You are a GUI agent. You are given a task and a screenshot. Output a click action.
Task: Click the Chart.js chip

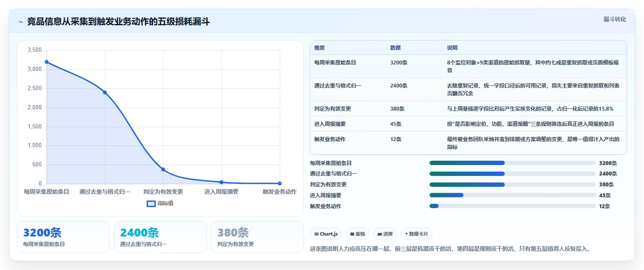[x=326, y=234]
